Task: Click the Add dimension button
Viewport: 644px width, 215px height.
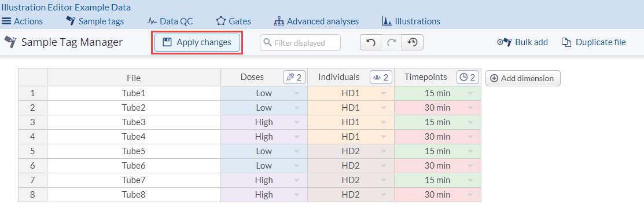Action: click(x=523, y=78)
